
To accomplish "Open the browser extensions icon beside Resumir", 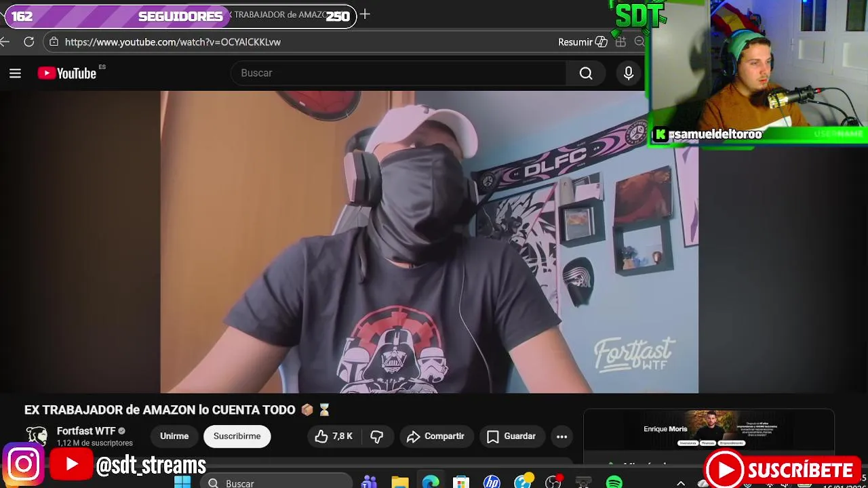I will pos(620,42).
